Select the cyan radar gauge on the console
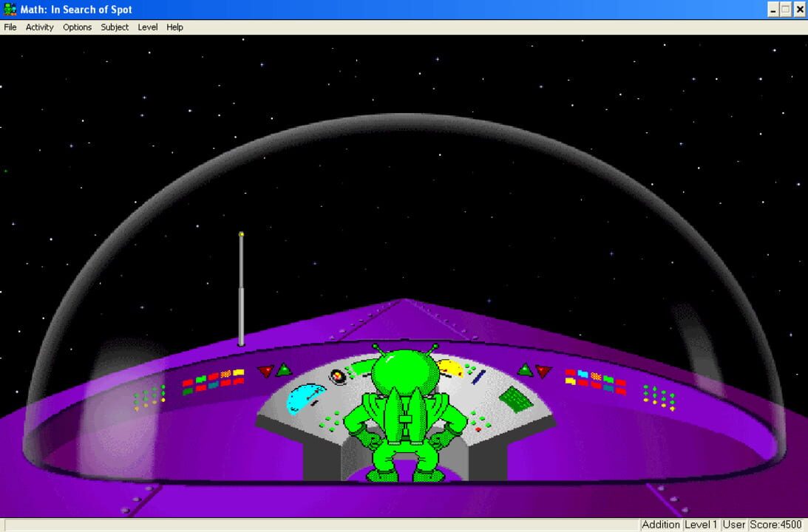The width and height of the screenshot is (808, 532). pos(305,398)
